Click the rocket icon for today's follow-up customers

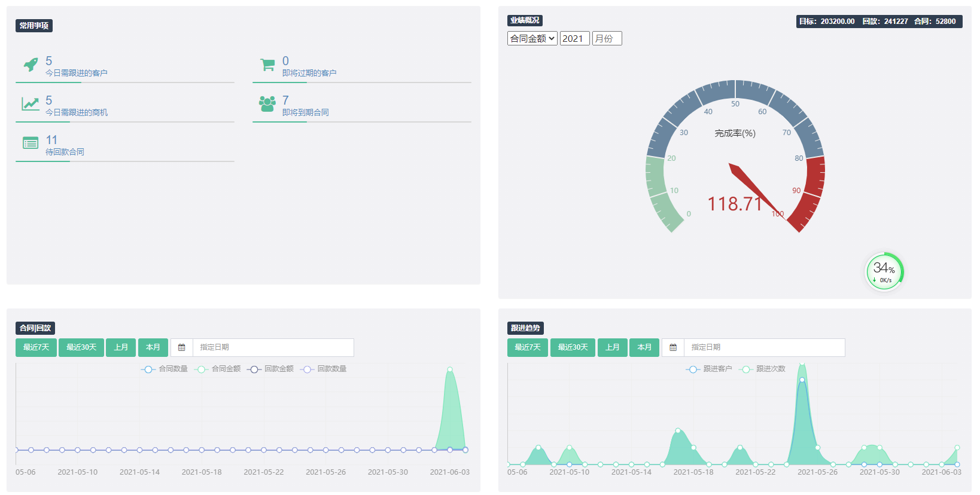coord(31,65)
